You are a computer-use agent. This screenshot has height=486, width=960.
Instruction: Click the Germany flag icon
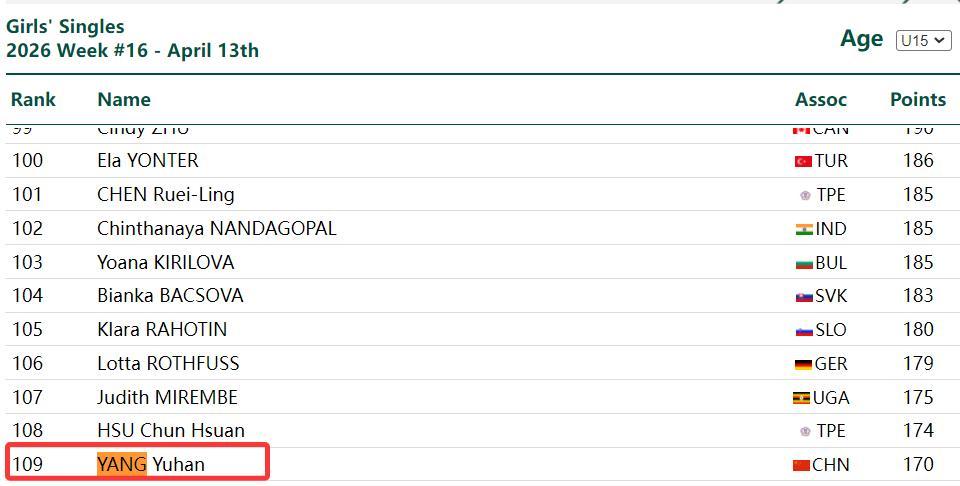click(x=803, y=364)
